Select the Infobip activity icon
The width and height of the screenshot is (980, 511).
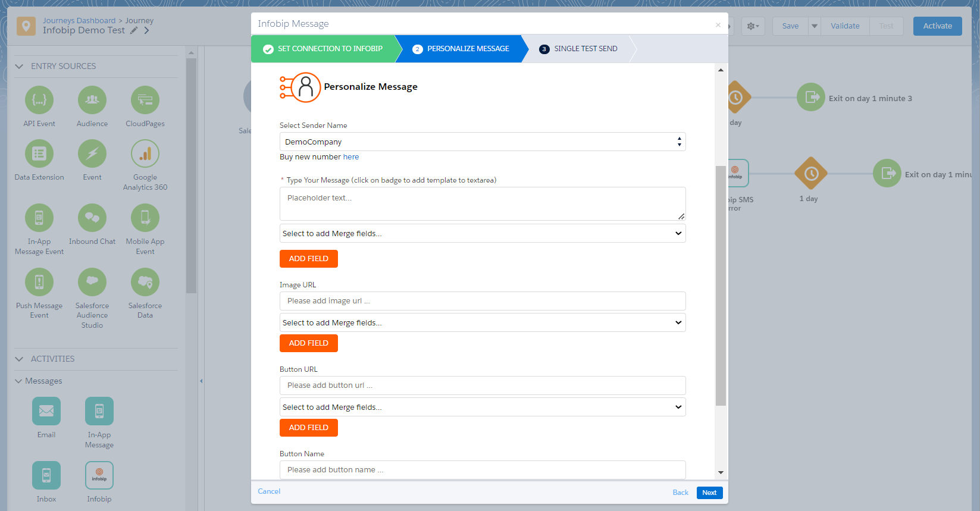pyautogui.click(x=99, y=475)
